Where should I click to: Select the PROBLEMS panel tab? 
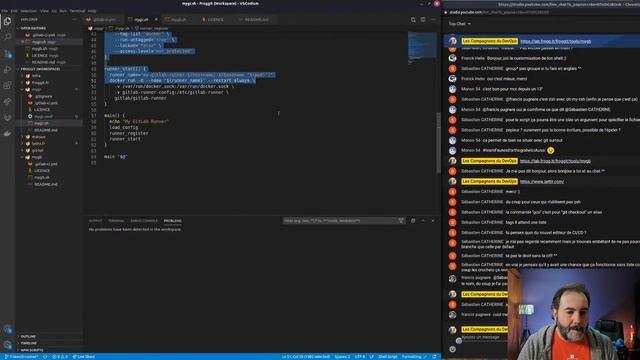coord(173,221)
